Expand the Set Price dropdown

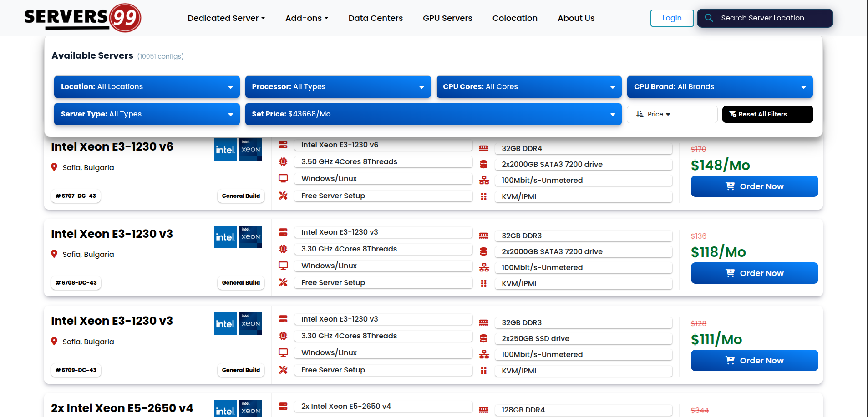tap(433, 114)
